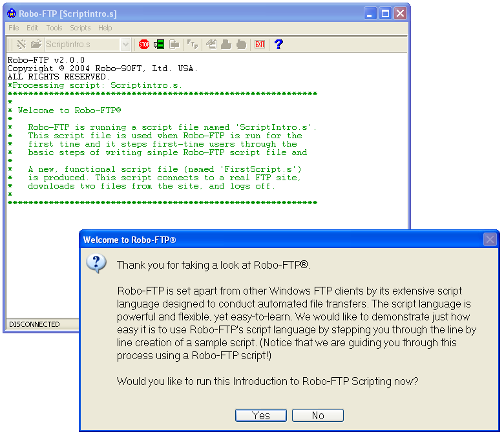
Task: Click the red STOP script icon
Action: (143, 45)
